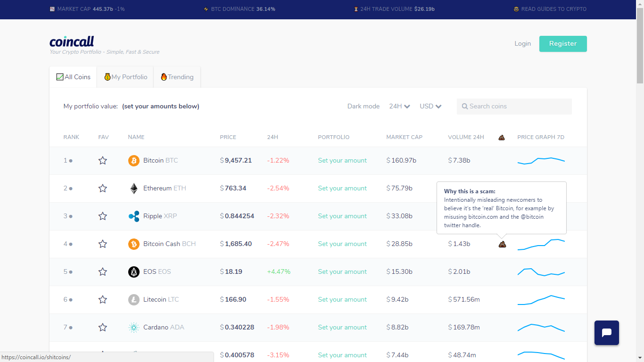This screenshot has width=644, height=362.
Task: Click the EOS black logo icon
Action: tap(134, 272)
